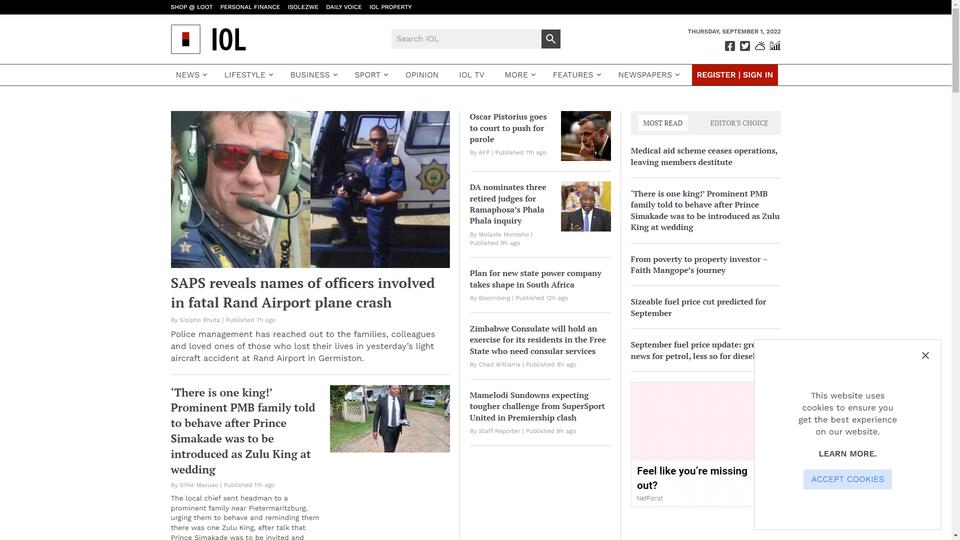
Task: Switch to Editor's Choice tab
Action: pyautogui.click(x=739, y=123)
